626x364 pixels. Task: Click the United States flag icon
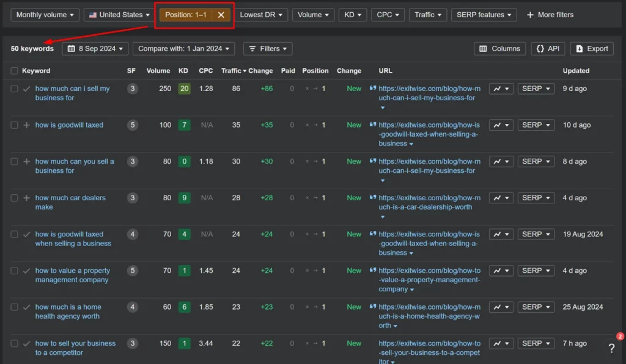tap(93, 14)
